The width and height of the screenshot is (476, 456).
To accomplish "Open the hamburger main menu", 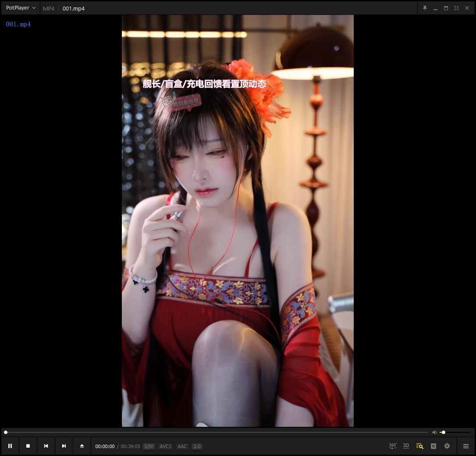I will point(466,446).
